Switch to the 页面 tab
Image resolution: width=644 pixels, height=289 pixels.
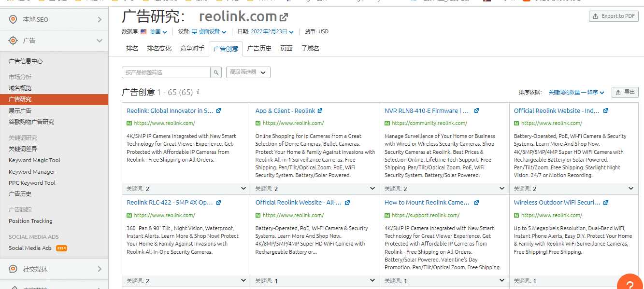[286, 48]
